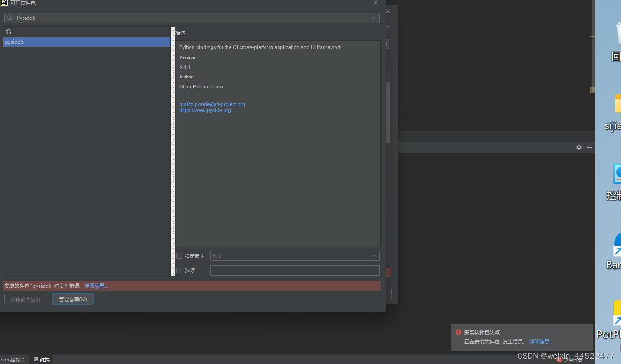Open the 事件日志 in status bar
This screenshot has width=621, height=364.
569,360
